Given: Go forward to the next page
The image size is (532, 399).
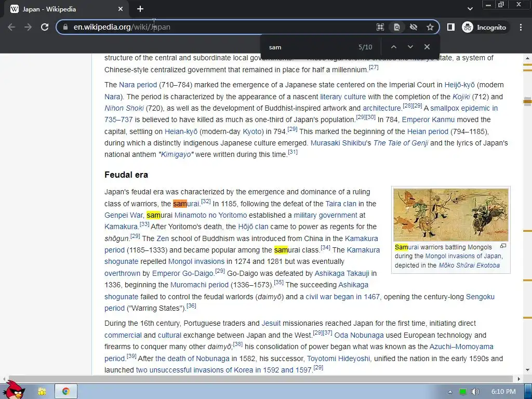Looking at the screenshot, I should point(28,27).
